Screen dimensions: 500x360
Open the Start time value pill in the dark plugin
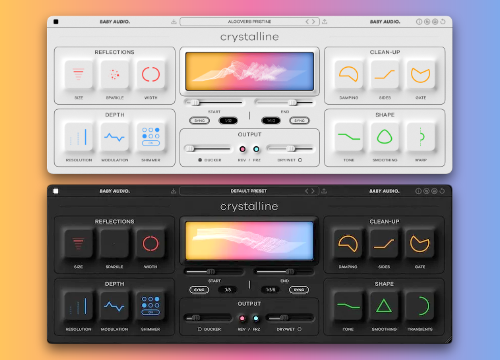point(228,290)
